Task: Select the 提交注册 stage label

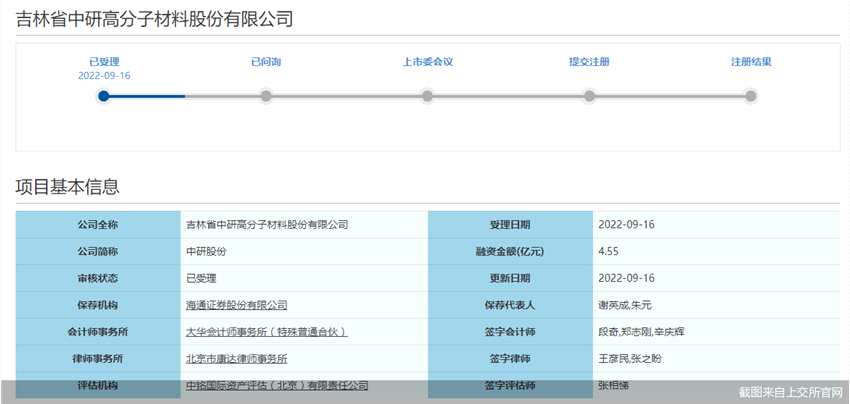Action: 589,62
